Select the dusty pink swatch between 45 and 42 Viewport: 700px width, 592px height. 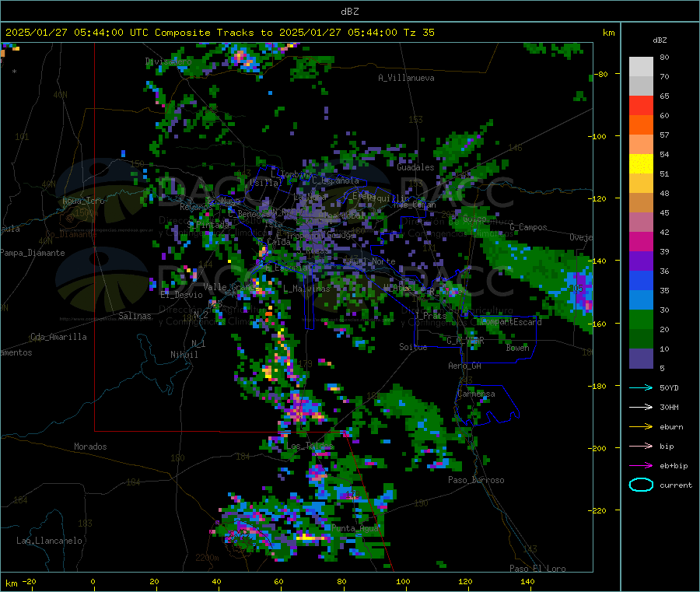tap(641, 222)
